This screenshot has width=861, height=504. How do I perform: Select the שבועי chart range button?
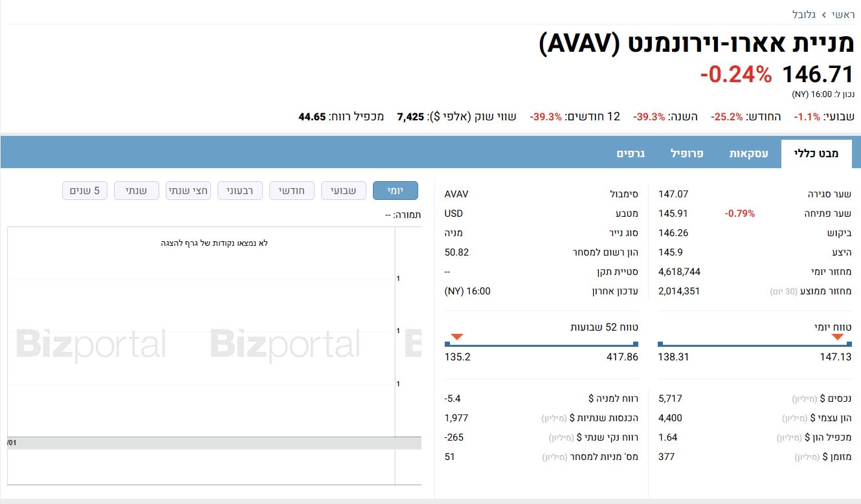(x=344, y=191)
